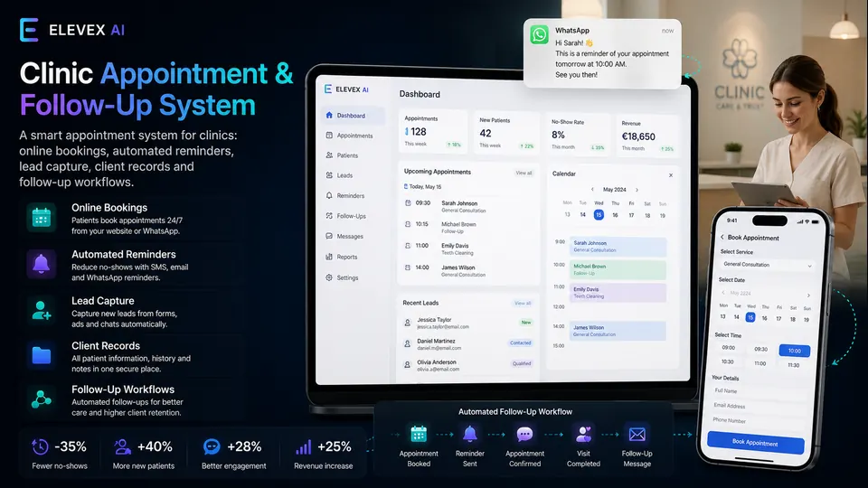Click the Appointment Confirmed chat icon
868x488 pixels.
(524, 435)
